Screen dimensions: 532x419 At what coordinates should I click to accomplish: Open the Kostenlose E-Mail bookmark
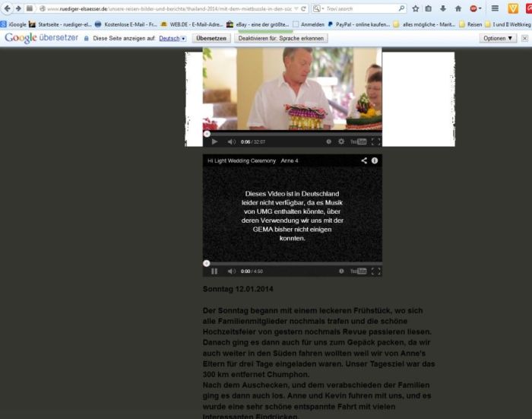[x=126, y=24]
